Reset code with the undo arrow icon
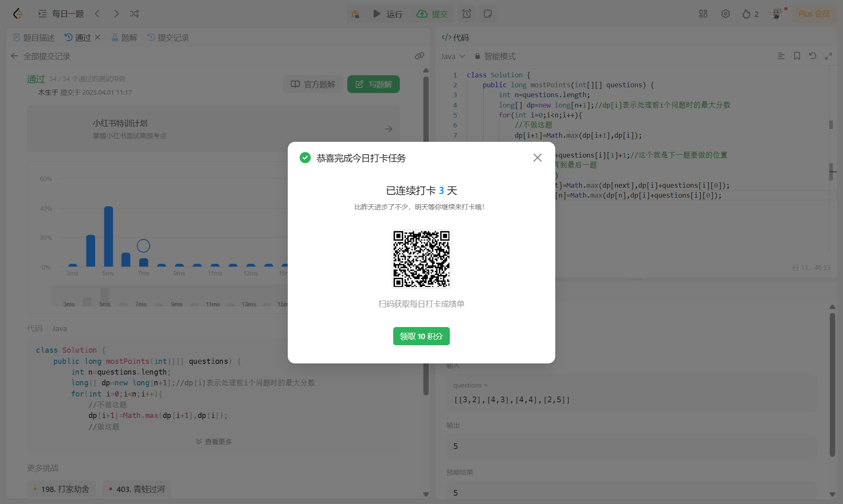This screenshot has width=843, height=504. (x=813, y=56)
